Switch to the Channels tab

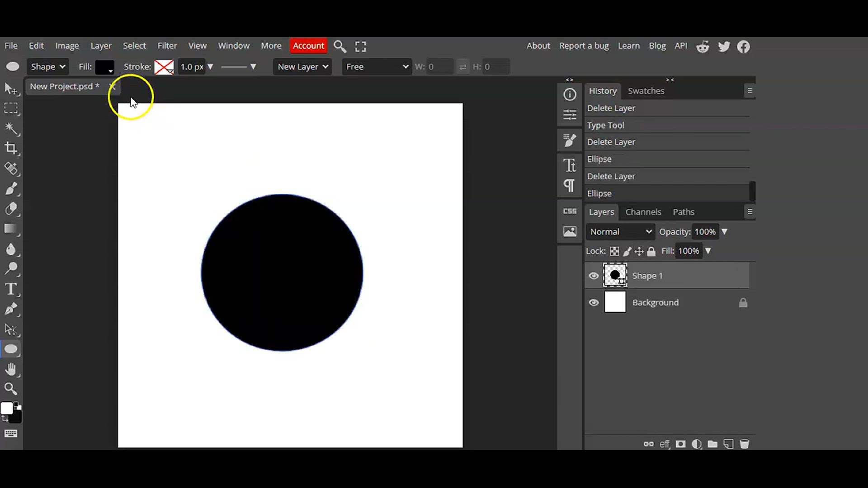pyautogui.click(x=643, y=212)
